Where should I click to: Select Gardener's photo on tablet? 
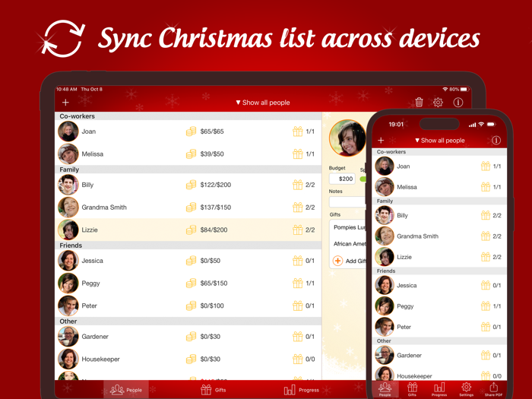click(x=68, y=337)
